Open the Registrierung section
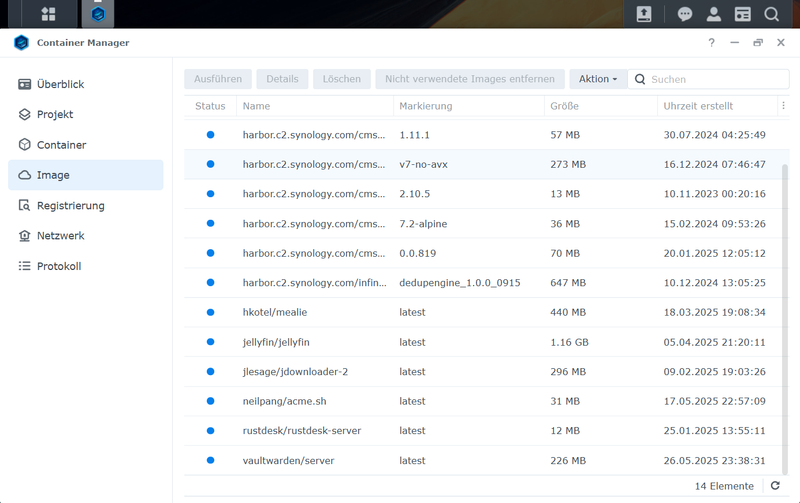Image resolution: width=800 pixels, height=503 pixels. [x=86, y=206]
